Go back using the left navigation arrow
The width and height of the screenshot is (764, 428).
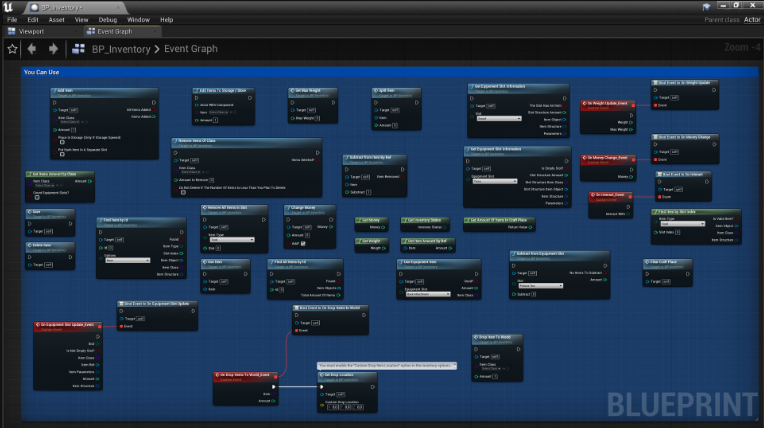[32, 49]
